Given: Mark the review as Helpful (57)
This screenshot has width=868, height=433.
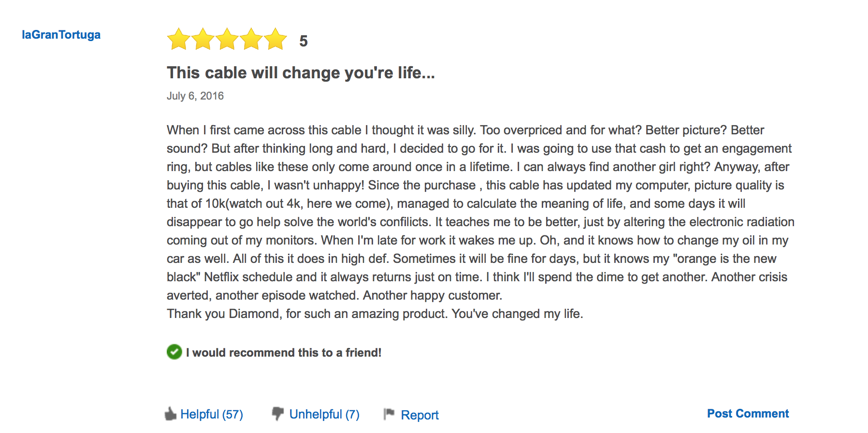Looking at the screenshot, I should click(x=211, y=414).
